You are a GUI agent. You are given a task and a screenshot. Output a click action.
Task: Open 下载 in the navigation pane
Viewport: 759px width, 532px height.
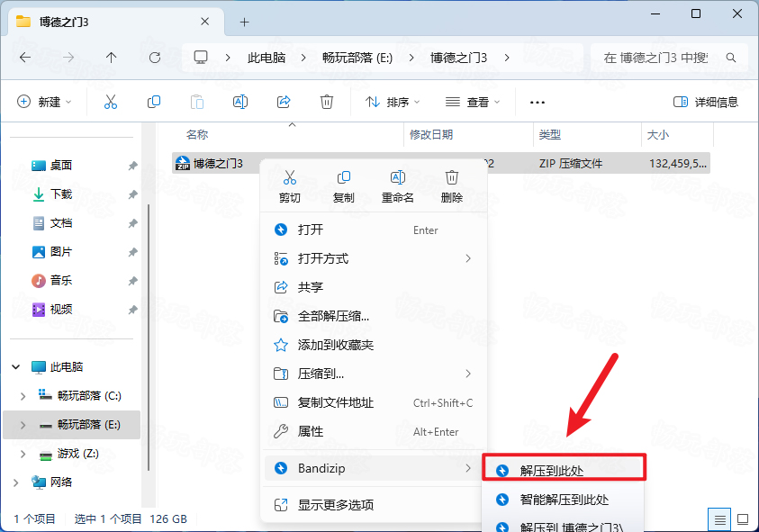61,194
